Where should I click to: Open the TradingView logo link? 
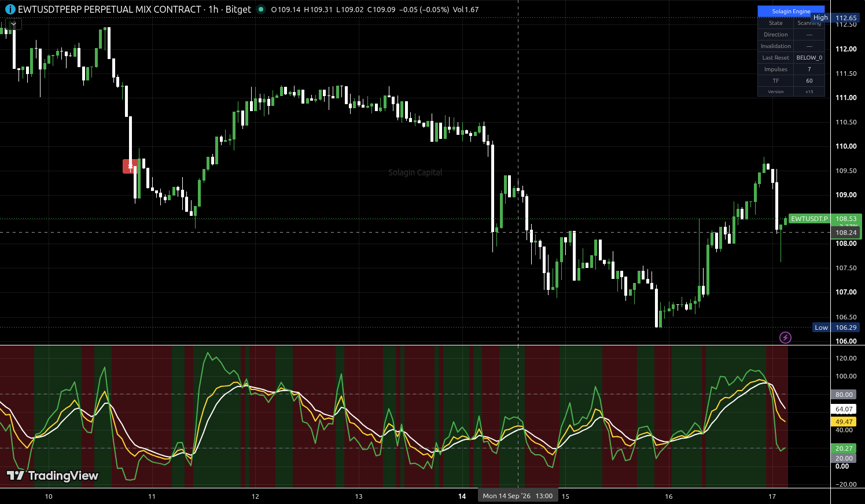coord(53,476)
